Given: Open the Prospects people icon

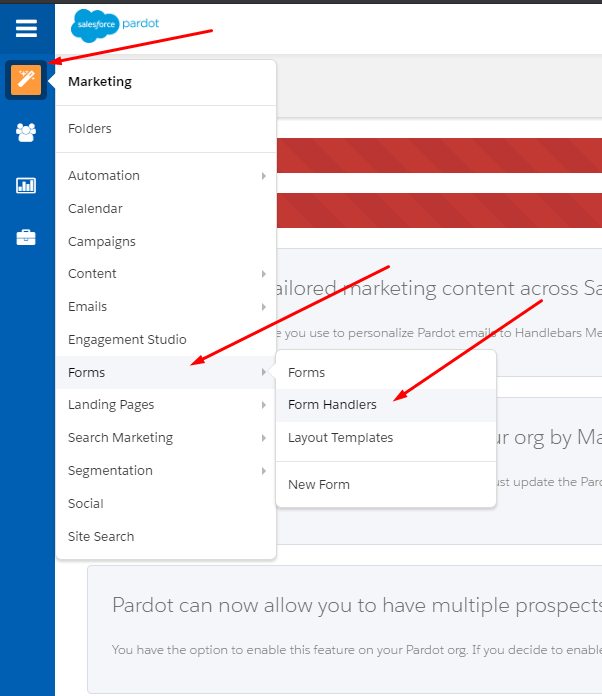Looking at the screenshot, I should point(26,132).
